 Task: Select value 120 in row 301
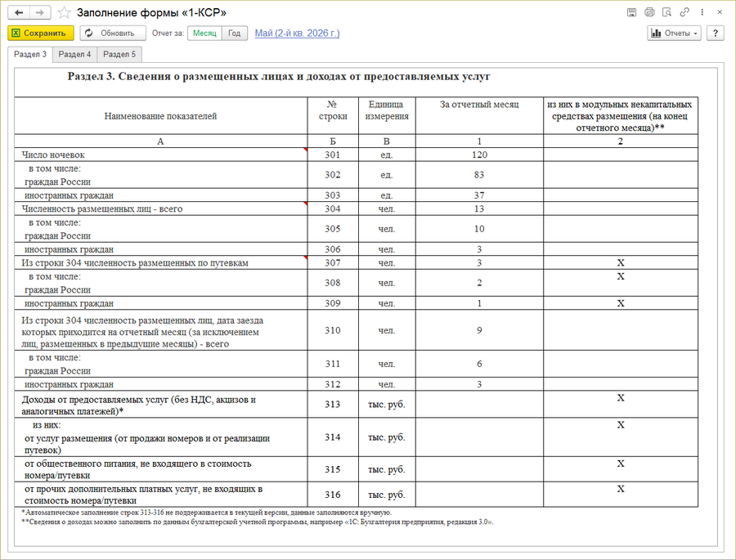click(x=479, y=155)
